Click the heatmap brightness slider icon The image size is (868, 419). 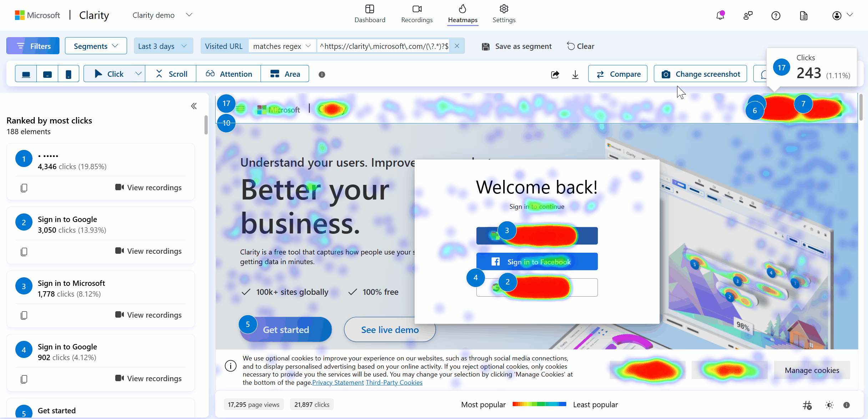[x=829, y=405]
